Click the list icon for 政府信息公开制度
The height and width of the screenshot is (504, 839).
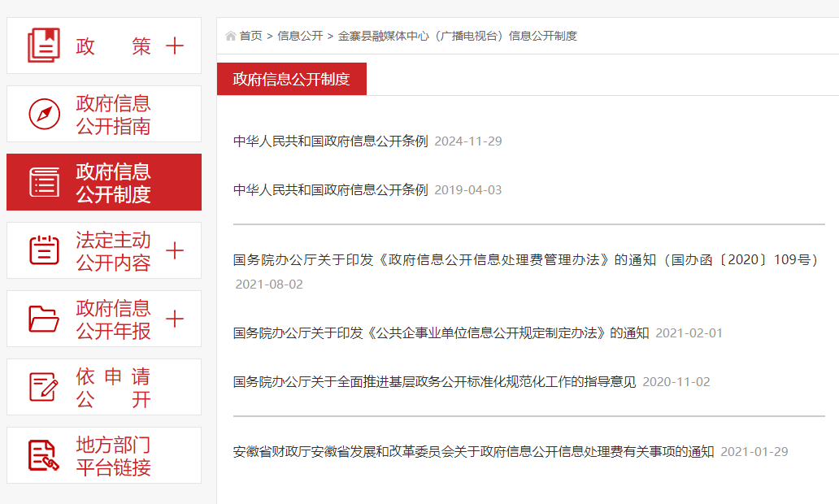44,182
